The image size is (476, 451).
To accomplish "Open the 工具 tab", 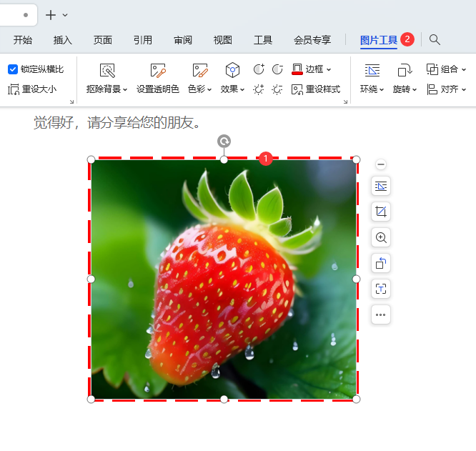I will click(x=263, y=40).
